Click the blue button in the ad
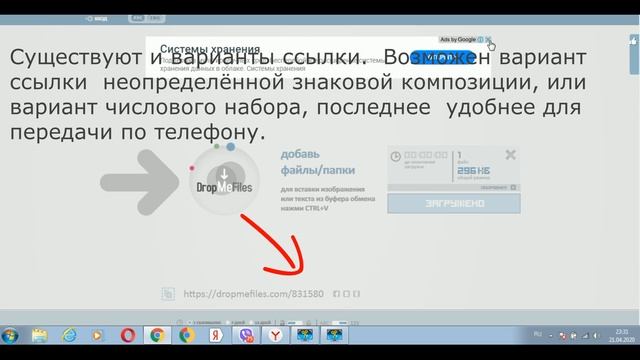The image size is (640, 360). [x=442, y=58]
